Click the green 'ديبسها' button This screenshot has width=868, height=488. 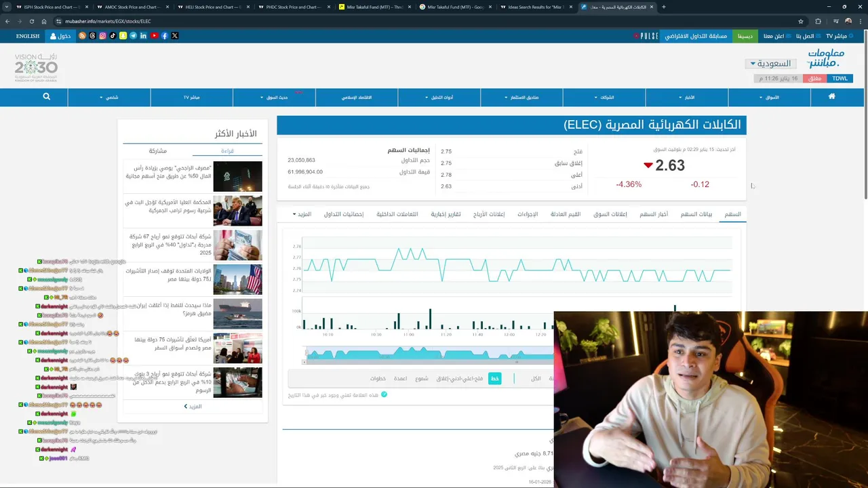(x=745, y=36)
